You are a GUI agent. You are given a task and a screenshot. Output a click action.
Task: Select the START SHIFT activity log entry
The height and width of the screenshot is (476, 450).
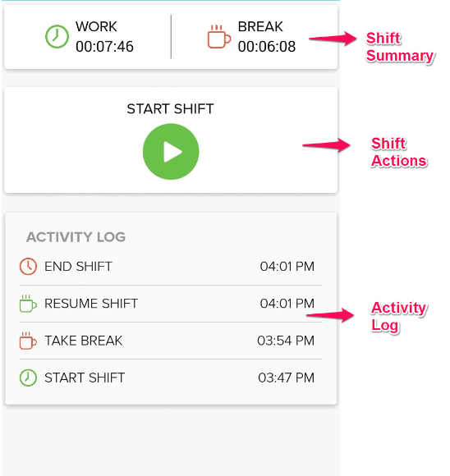(x=171, y=378)
